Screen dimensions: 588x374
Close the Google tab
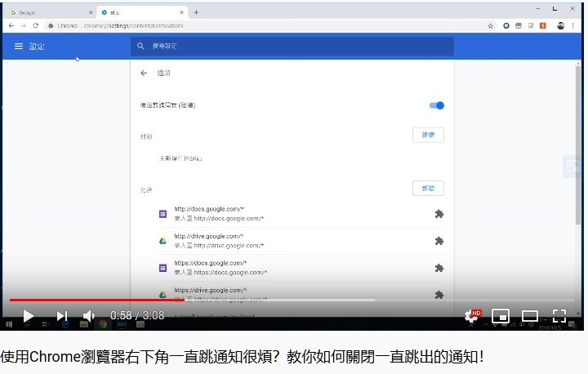[x=91, y=12]
